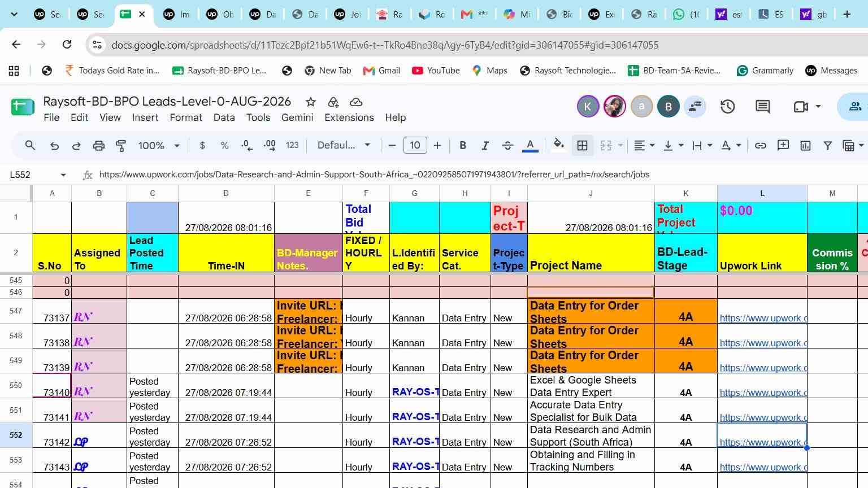Screen dimensions: 868x488
Task: Open the Format menu
Action: pyautogui.click(x=185, y=117)
